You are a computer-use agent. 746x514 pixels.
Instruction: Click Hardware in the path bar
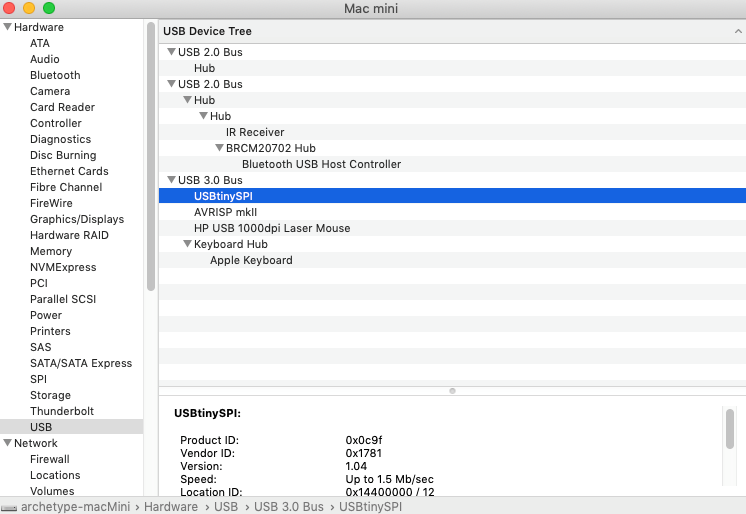click(x=171, y=507)
